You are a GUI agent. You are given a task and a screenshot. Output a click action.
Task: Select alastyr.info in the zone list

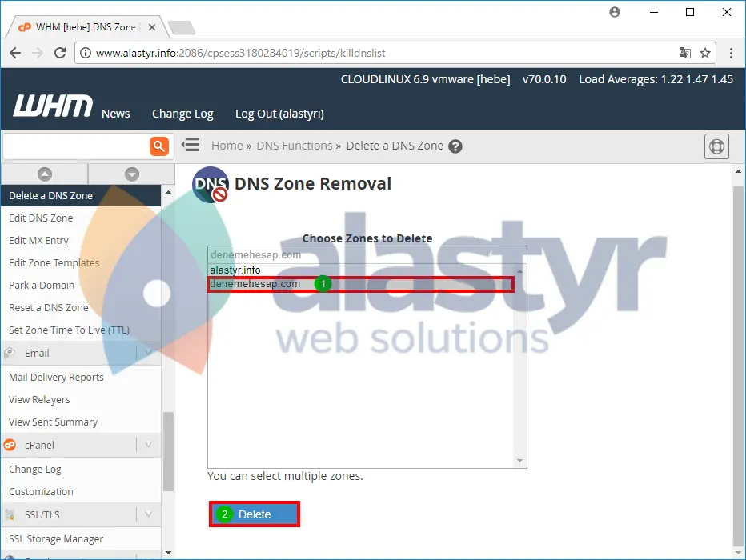361,270
